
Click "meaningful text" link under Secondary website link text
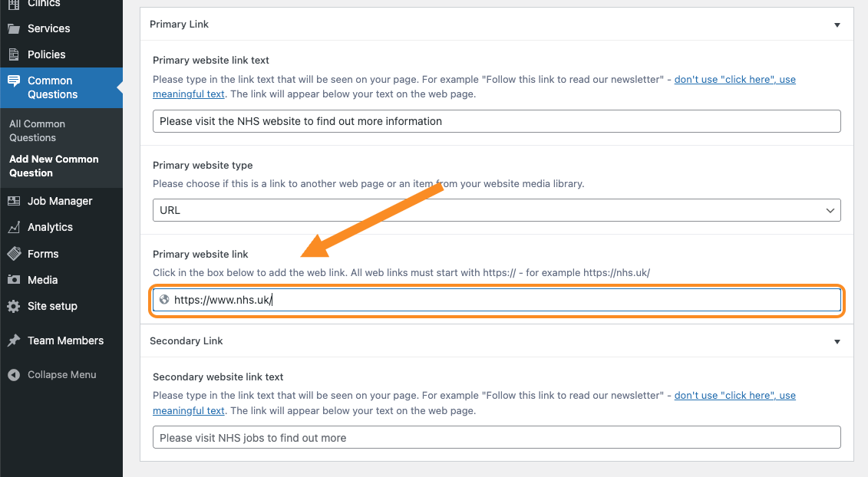click(188, 410)
